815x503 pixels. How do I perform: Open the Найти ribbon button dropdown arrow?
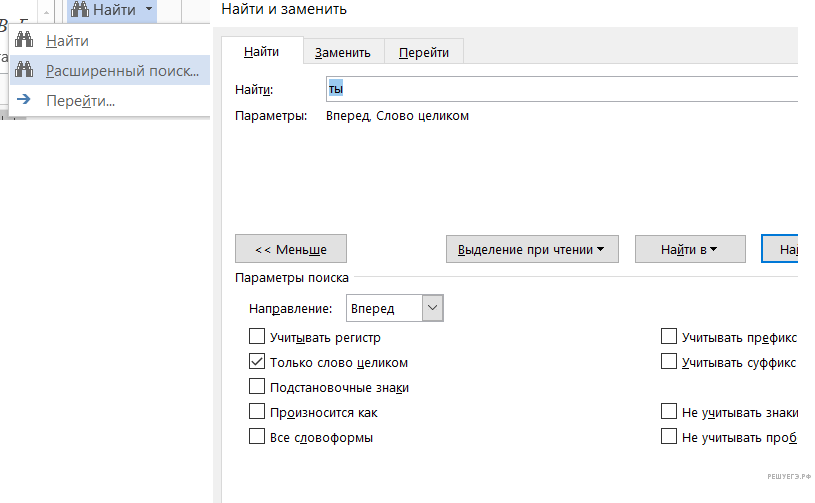149,10
